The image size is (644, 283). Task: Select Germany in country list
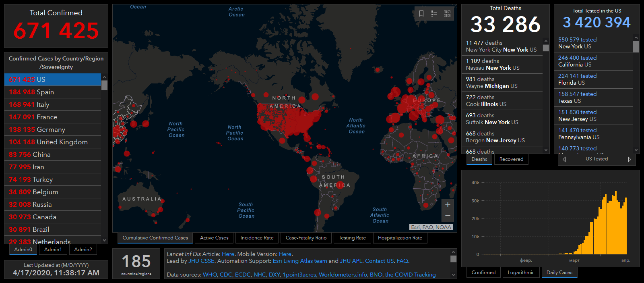53,129
